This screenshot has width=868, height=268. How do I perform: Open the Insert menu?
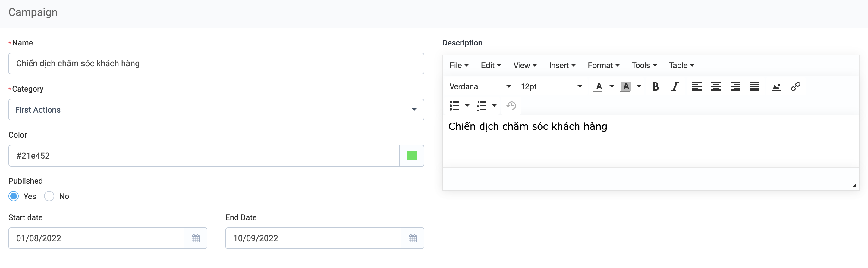coord(562,65)
